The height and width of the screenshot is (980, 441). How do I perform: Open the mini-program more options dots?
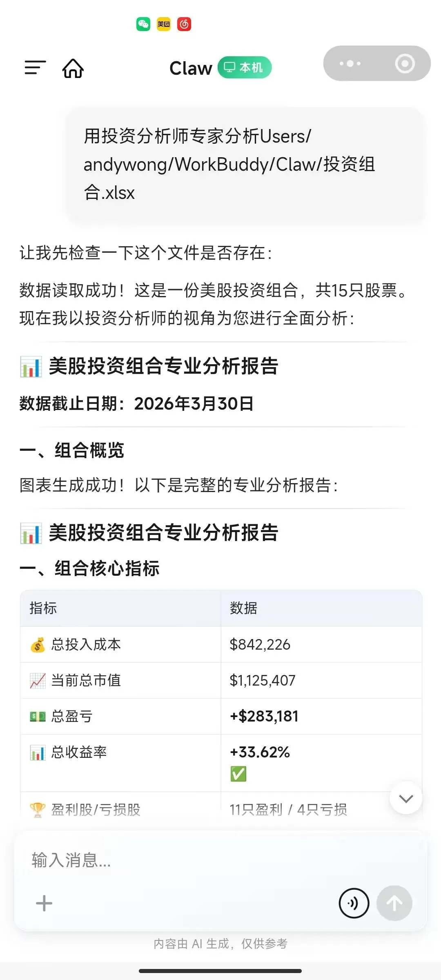[350, 64]
